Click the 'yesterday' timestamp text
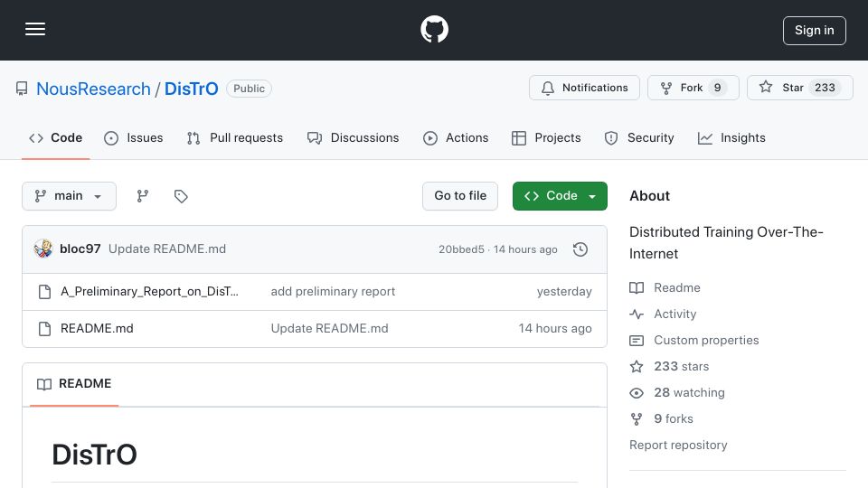The image size is (868, 488). [564, 292]
